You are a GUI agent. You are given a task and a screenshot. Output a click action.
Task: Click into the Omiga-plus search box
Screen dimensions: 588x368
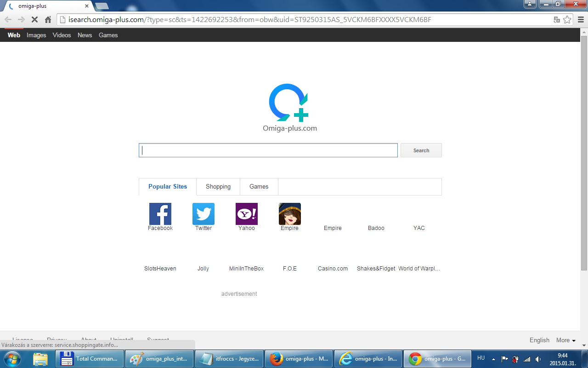[268, 150]
